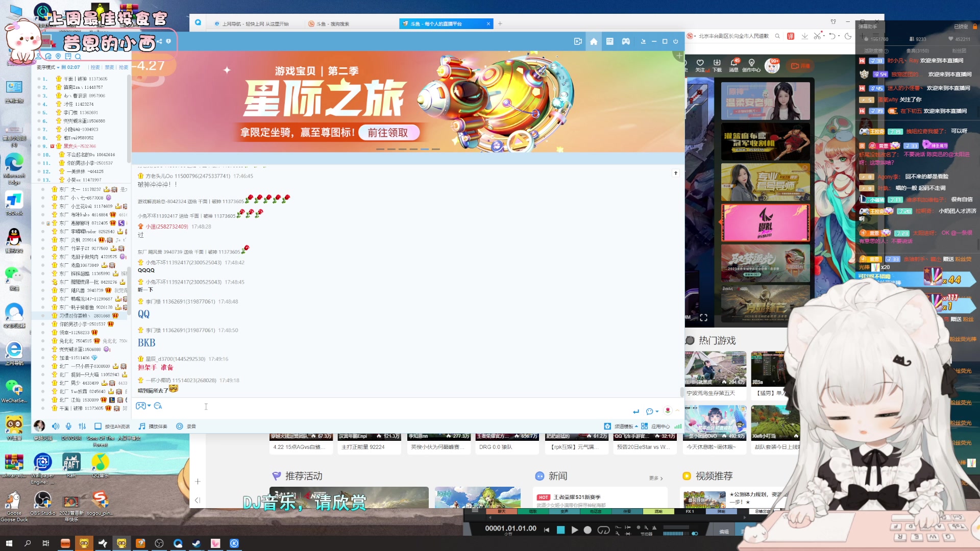
Task: Click the 前往领取 button on the banner
Action: pos(389,132)
